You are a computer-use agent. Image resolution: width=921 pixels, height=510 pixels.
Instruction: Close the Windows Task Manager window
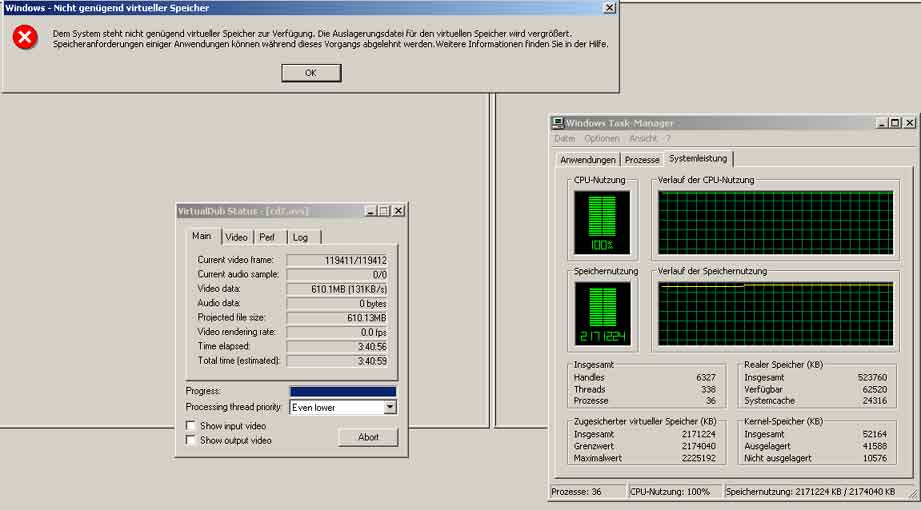[x=909, y=123]
